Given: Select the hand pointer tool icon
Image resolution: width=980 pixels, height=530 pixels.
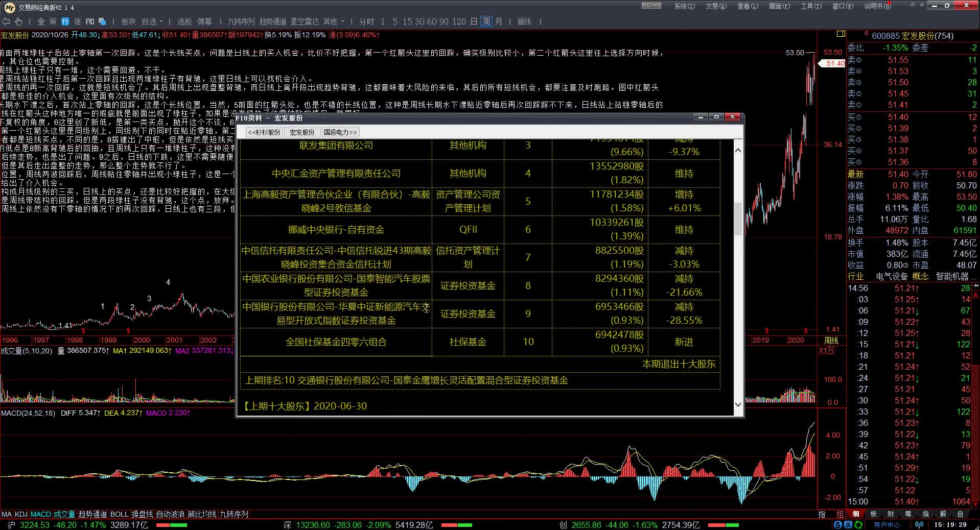Looking at the screenshot, I should [x=19, y=21].
